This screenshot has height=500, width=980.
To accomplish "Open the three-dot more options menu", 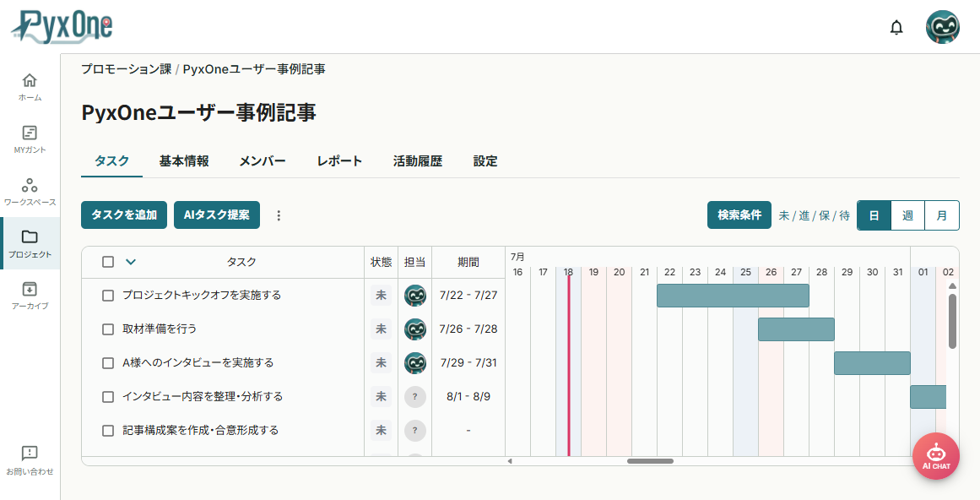I will point(279,215).
